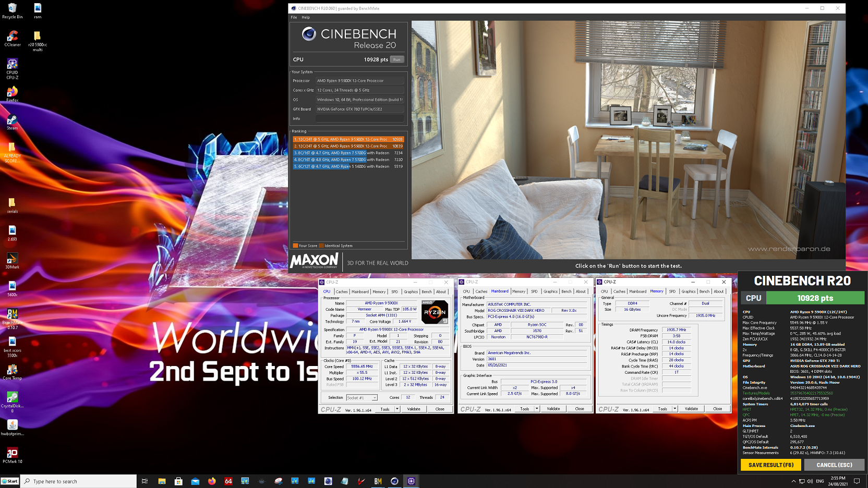Open About tab in CPU-Z Mainboard window
This screenshot has width=868, height=488.
click(581, 292)
